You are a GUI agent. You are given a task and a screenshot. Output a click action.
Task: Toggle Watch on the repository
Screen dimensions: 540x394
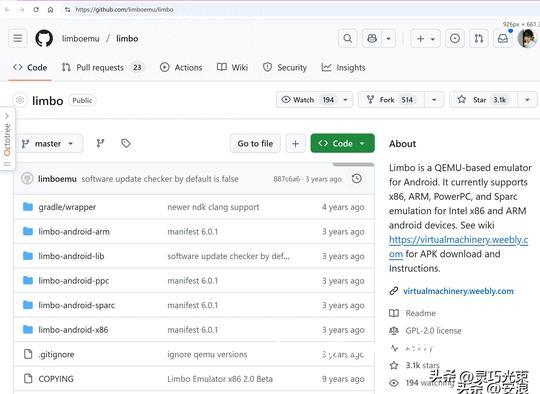coord(308,100)
